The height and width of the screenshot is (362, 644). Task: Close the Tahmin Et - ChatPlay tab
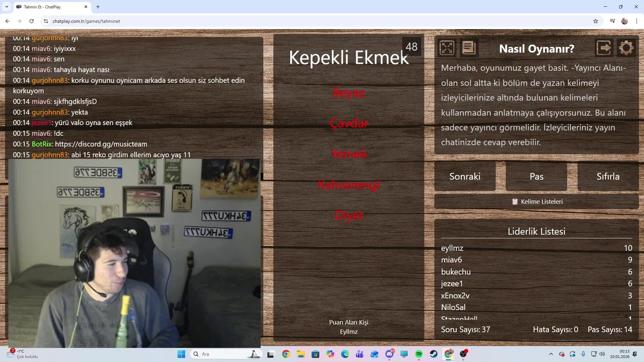[x=86, y=7]
